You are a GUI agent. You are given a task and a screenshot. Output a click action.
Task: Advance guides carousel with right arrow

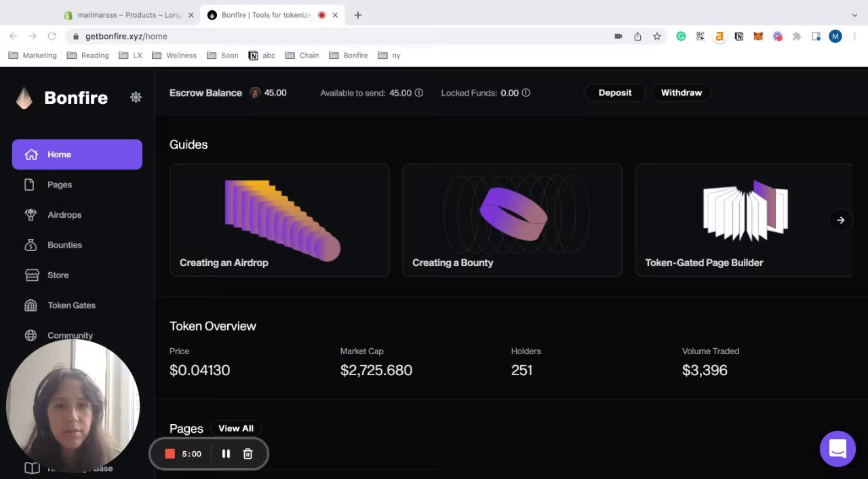click(x=840, y=220)
